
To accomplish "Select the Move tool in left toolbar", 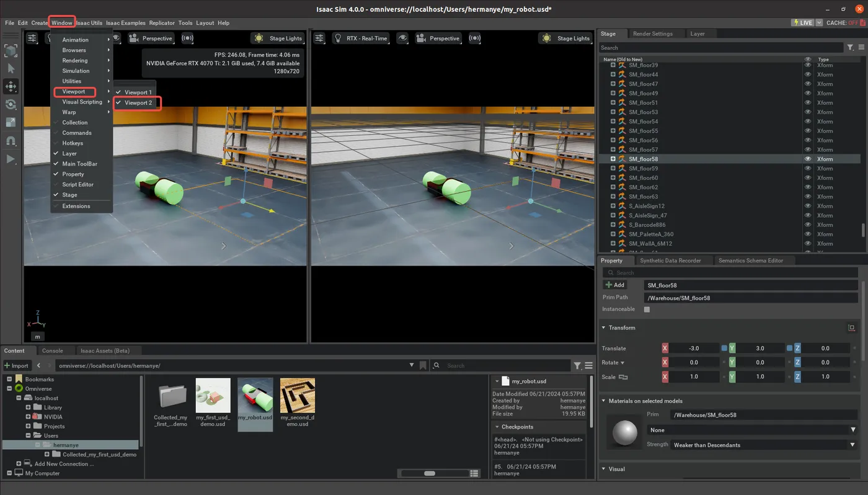I will pyautogui.click(x=11, y=86).
